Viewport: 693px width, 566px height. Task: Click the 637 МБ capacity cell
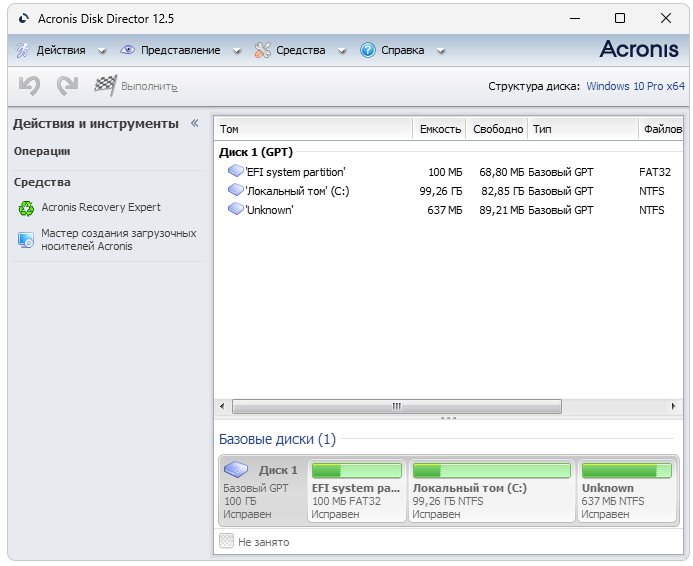(x=445, y=210)
